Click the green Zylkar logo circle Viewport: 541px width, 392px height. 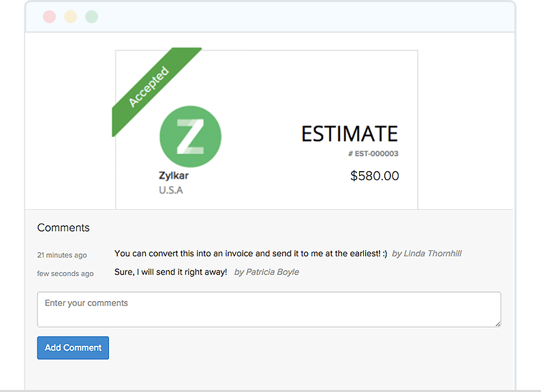click(190, 136)
